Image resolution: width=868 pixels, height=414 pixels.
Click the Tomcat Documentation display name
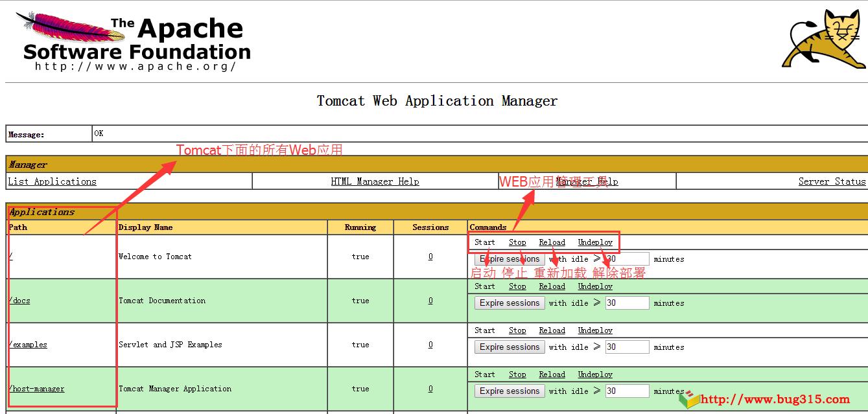click(162, 301)
